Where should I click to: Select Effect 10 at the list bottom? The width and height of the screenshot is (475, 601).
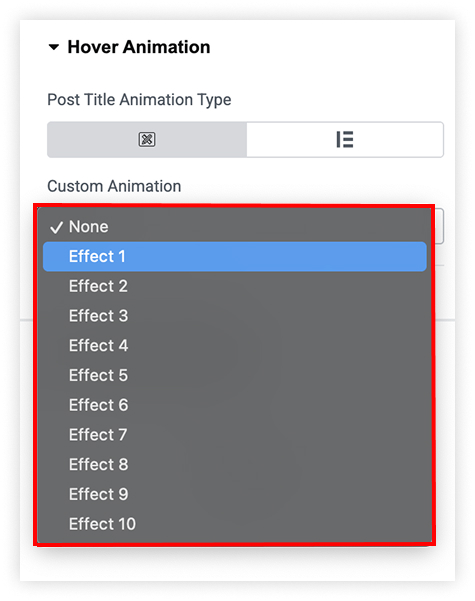pyautogui.click(x=235, y=524)
